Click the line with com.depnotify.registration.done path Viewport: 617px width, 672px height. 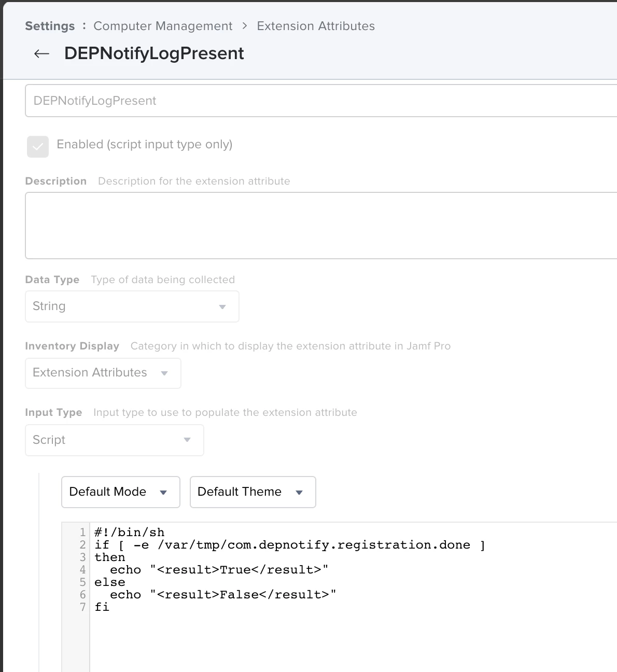tap(290, 545)
